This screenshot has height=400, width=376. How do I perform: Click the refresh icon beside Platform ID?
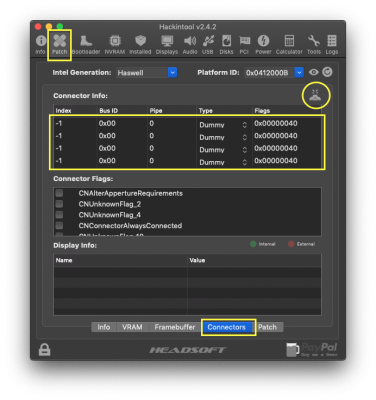coord(327,72)
